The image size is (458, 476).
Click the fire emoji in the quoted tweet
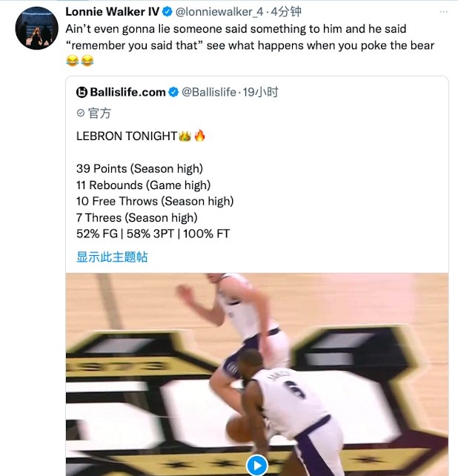(199, 136)
